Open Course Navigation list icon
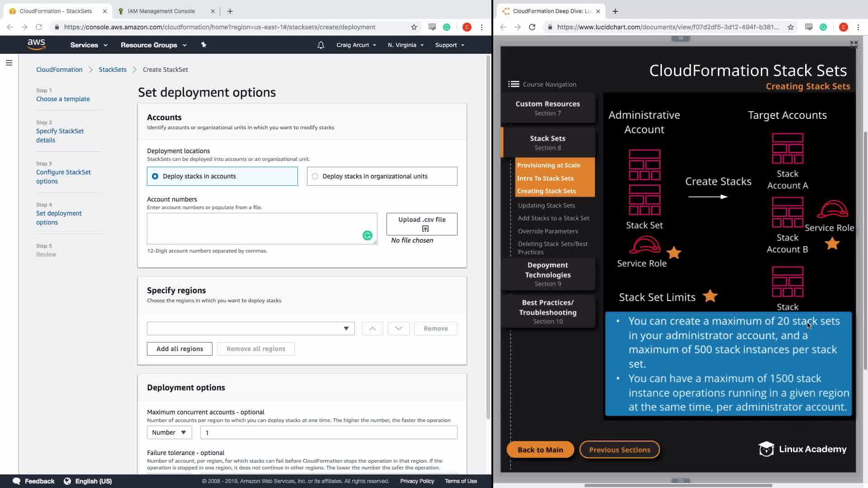Viewport: 868px width, 488px height. click(514, 84)
